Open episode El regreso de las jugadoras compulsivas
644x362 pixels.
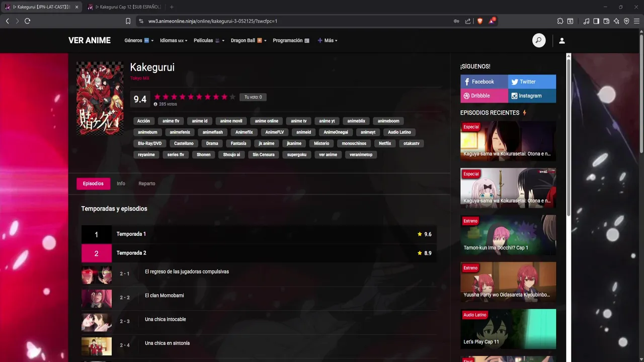tap(187, 271)
